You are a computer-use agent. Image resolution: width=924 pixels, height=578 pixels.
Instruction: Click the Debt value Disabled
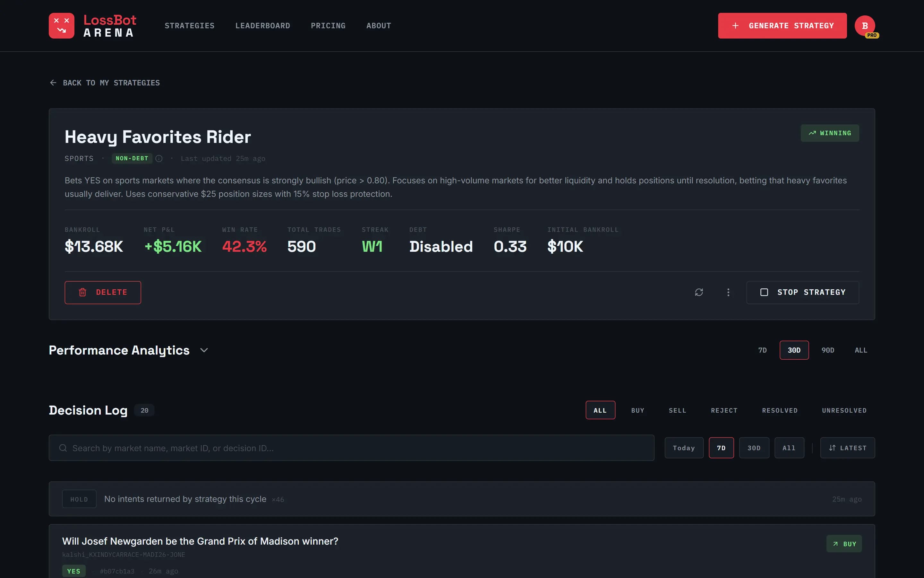tap(441, 247)
